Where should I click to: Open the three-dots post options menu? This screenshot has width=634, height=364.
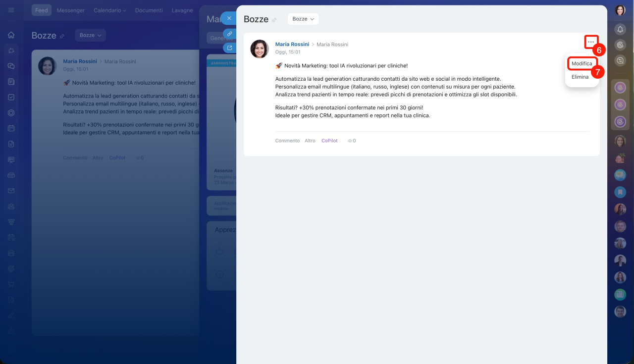point(591,42)
